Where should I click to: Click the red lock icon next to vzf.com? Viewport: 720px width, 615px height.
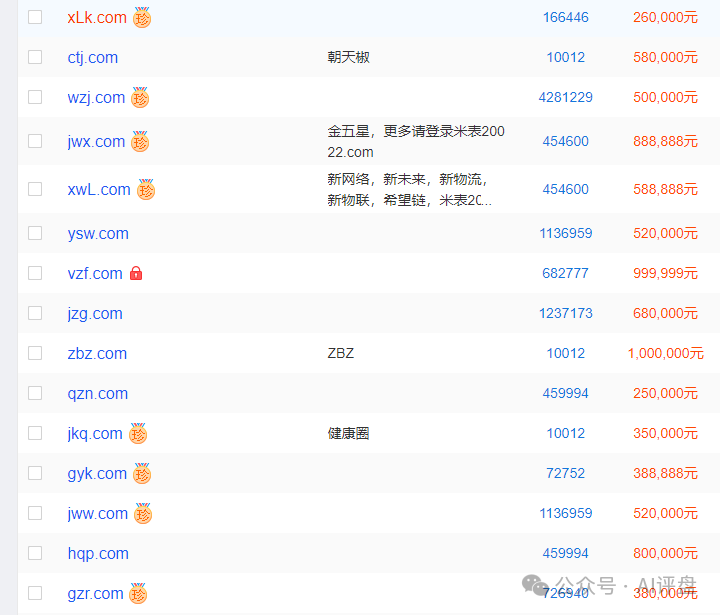[x=136, y=273]
